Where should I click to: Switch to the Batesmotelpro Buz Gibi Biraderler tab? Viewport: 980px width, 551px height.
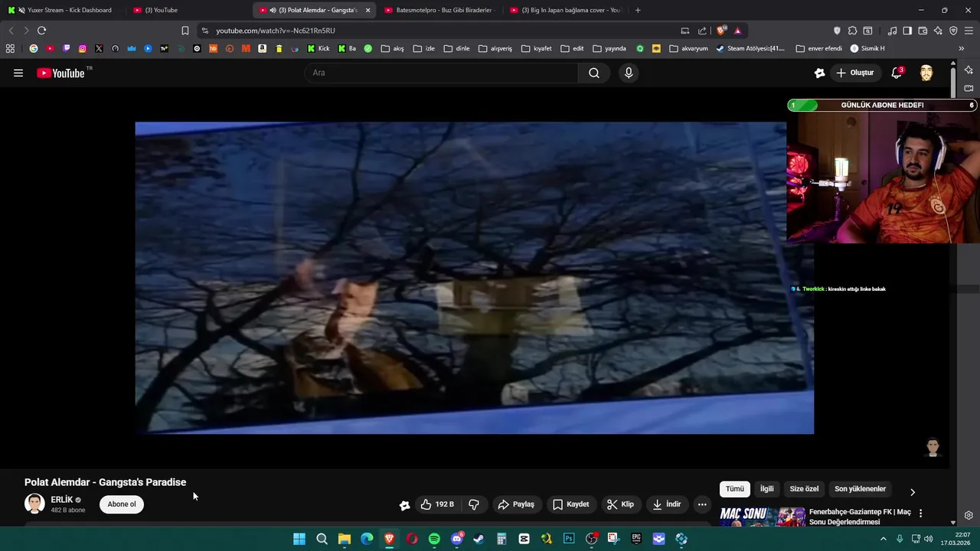tap(440, 10)
